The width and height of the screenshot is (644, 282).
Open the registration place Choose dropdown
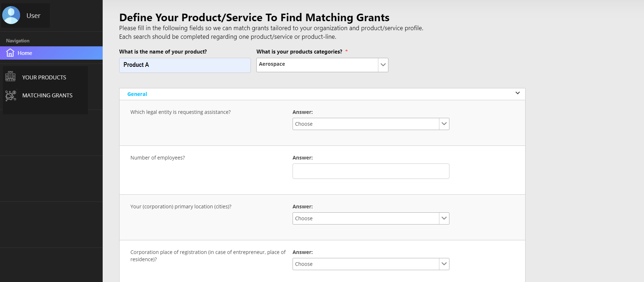(x=365, y=264)
